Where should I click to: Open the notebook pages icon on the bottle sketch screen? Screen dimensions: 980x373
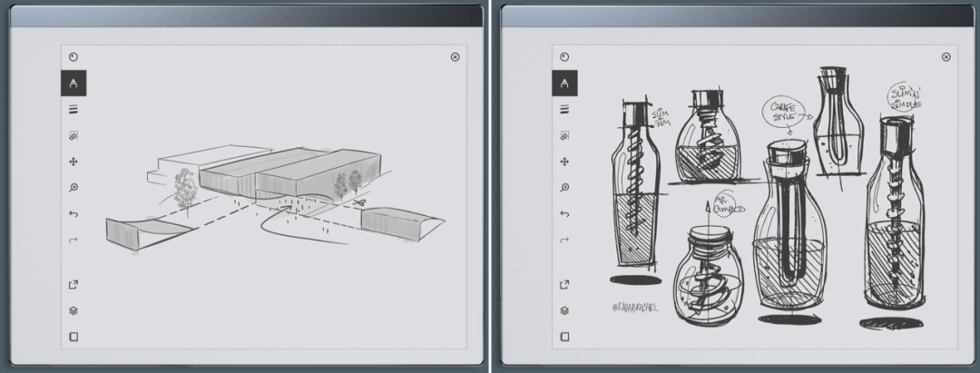pyautogui.click(x=564, y=337)
